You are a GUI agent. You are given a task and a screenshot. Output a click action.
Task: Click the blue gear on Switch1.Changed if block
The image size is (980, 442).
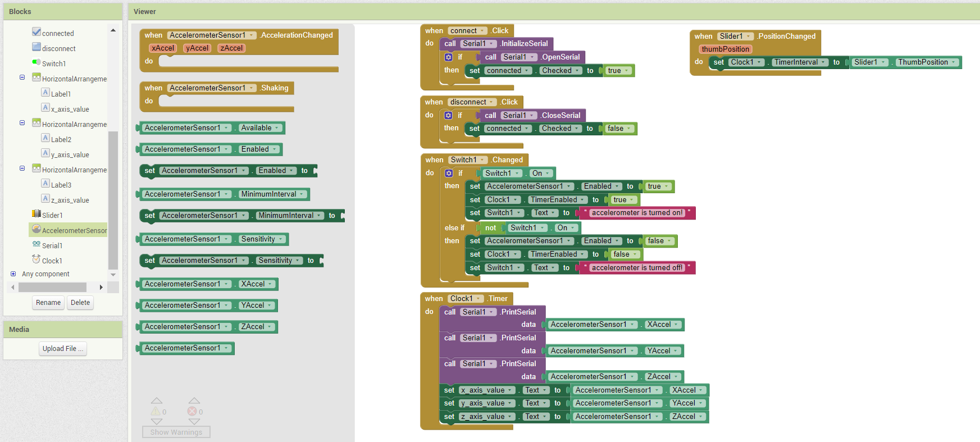(449, 173)
